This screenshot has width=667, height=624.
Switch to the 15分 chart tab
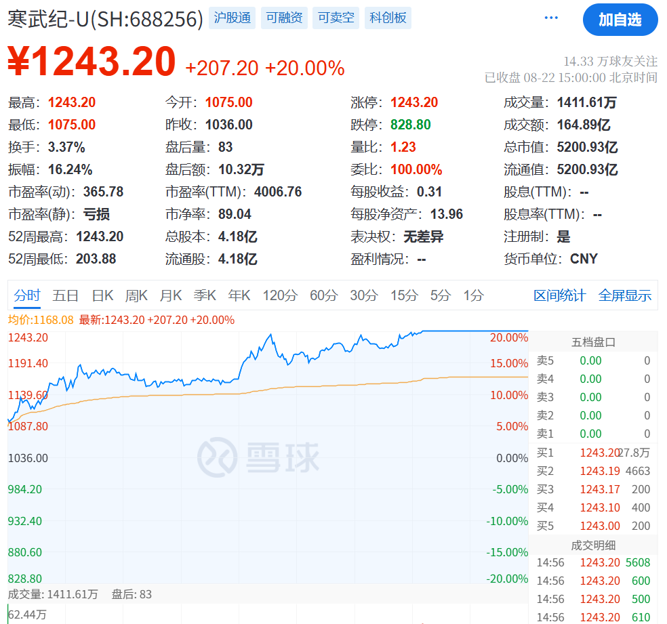click(404, 295)
